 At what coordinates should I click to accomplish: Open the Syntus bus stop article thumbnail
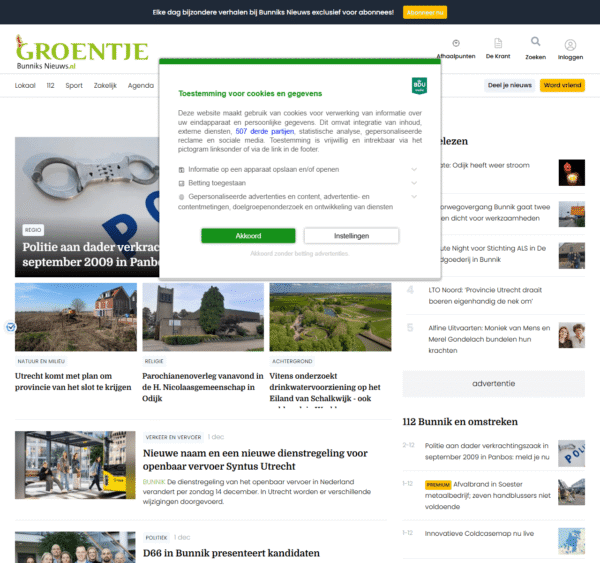click(75, 469)
